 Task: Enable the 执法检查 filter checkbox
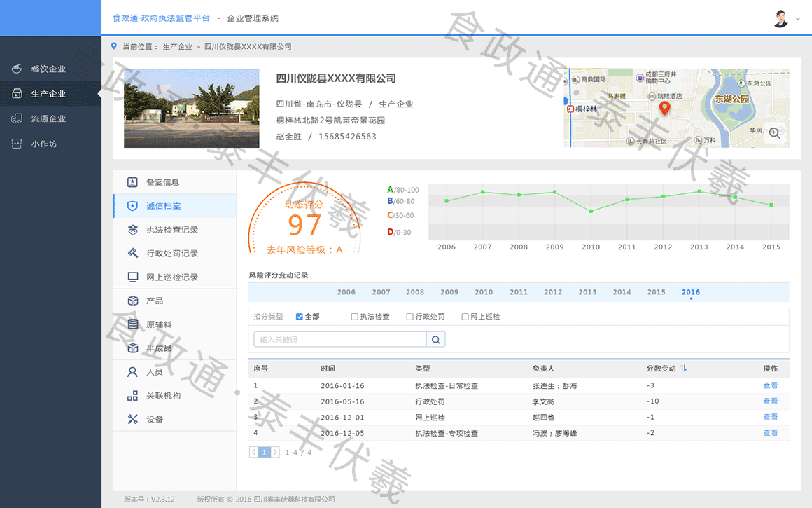point(355,317)
